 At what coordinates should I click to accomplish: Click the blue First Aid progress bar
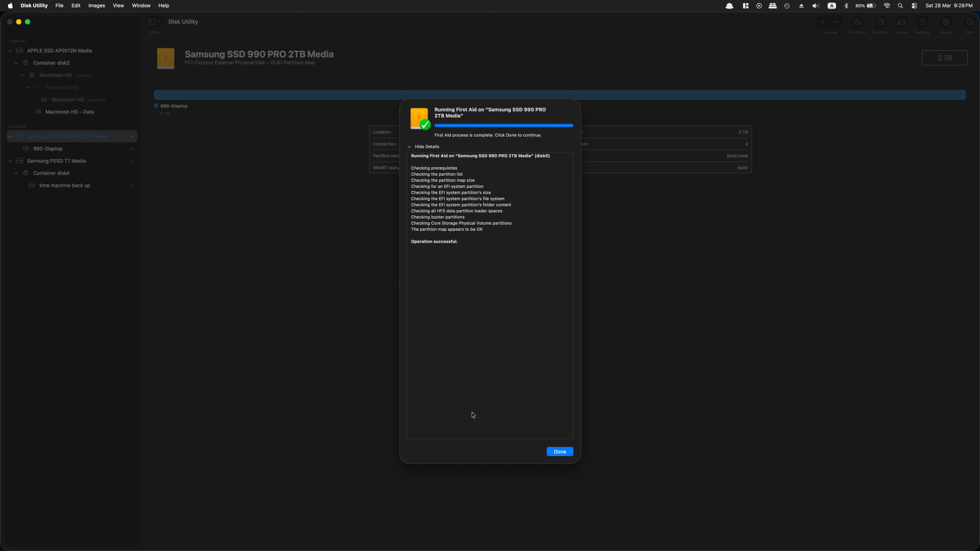coord(503,126)
